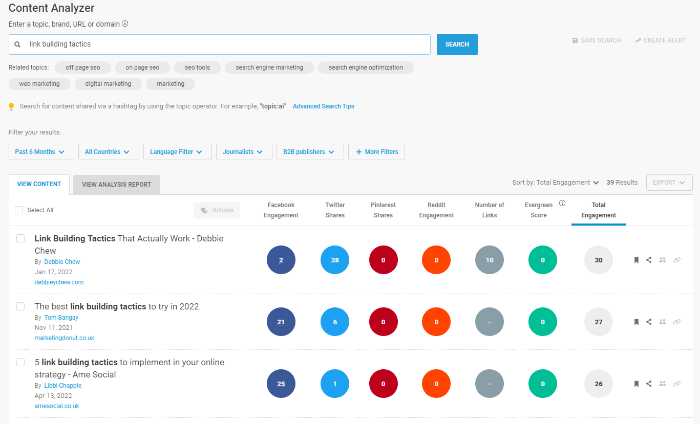Click Facebook engagement circle showing 21
Screen dimensions: 700x424
click(x=282, y=322)
